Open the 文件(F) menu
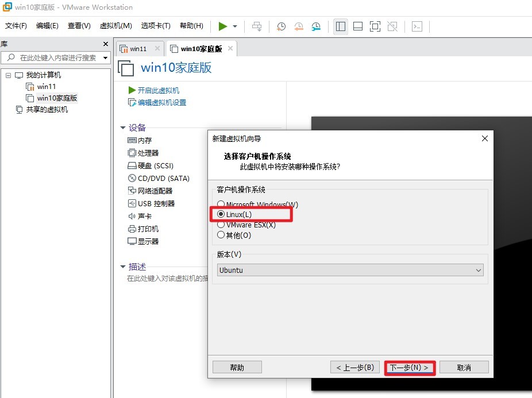The image size is (532, 398). [16, 26]
